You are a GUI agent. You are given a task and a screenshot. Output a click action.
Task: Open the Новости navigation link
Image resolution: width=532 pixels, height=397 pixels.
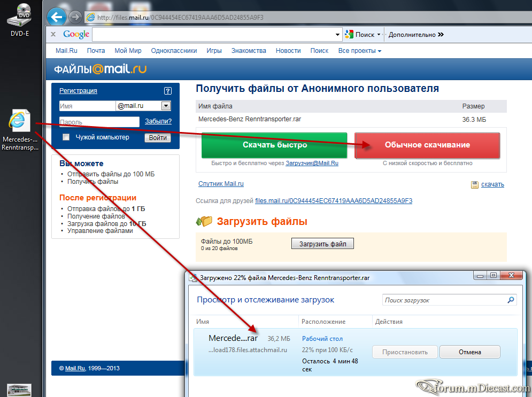pos(288,51)
